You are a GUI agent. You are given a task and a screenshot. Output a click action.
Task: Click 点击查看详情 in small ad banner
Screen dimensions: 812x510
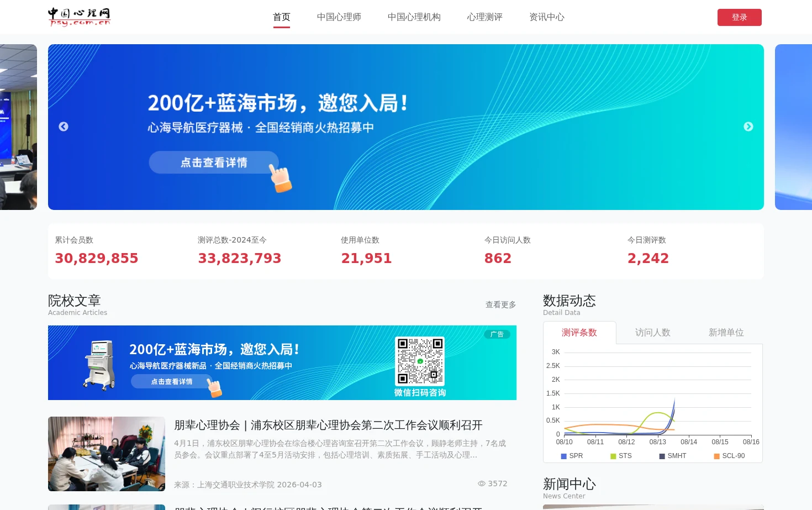172,382
